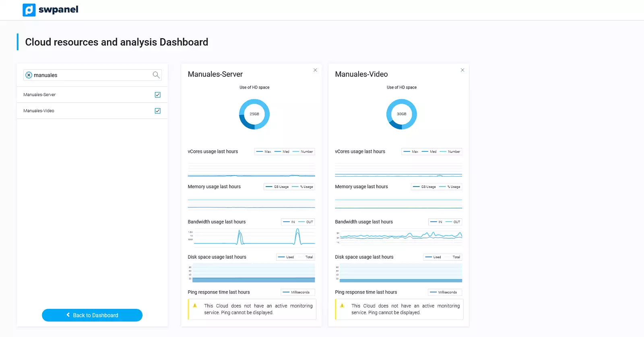Click the search magnifier icon
Screen dimensions: 644x337
156,75
